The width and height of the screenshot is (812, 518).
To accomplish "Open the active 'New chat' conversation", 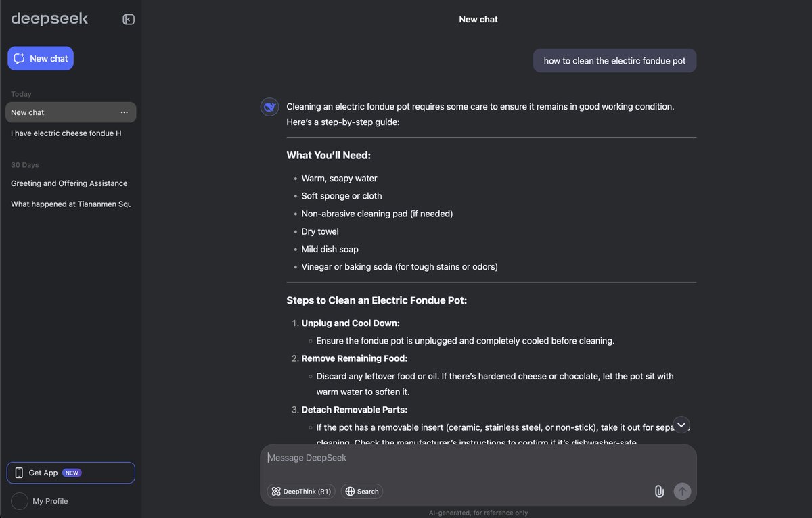I will coord(70,112).
